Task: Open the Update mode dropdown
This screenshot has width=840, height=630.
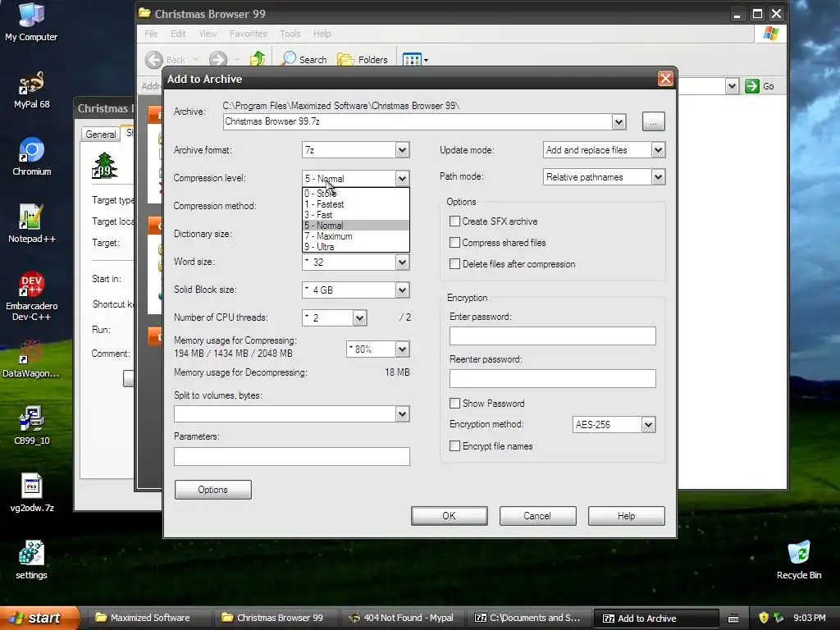Action: (x=659, y=150)
